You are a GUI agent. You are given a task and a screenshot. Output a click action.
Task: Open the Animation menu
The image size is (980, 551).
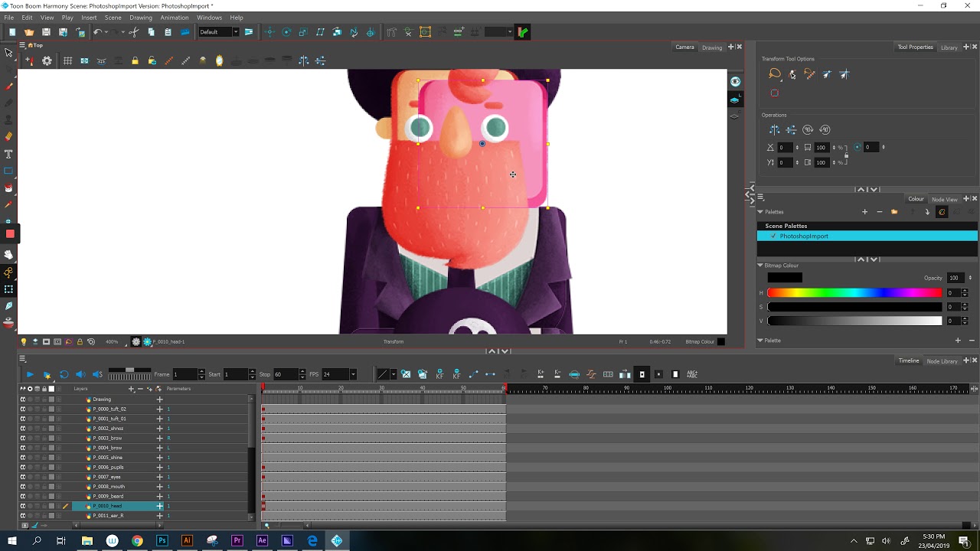pyautogui.click(x=175, y=18)
